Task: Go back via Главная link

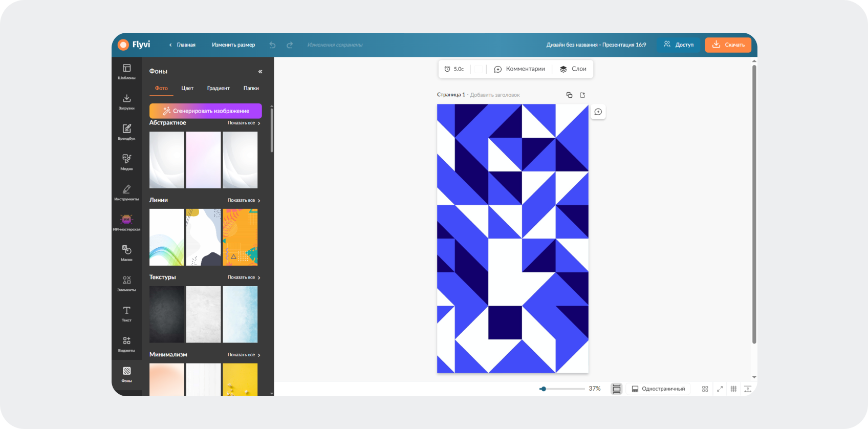Action: coord(183,45)
